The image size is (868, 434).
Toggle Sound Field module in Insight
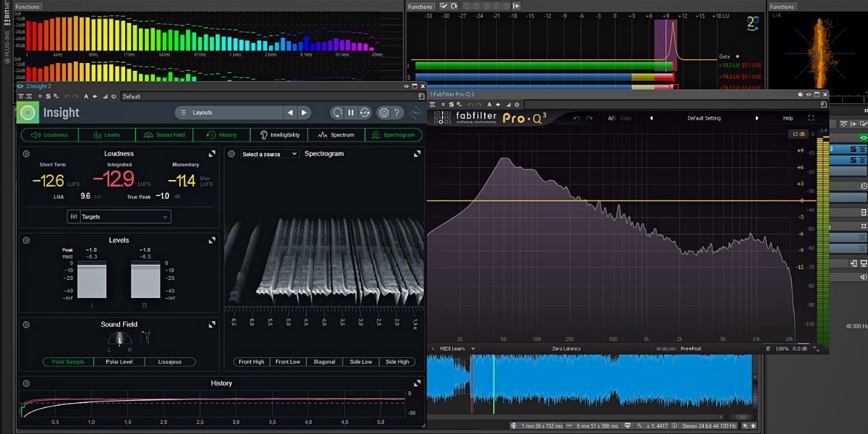click(x=163, y=135)
